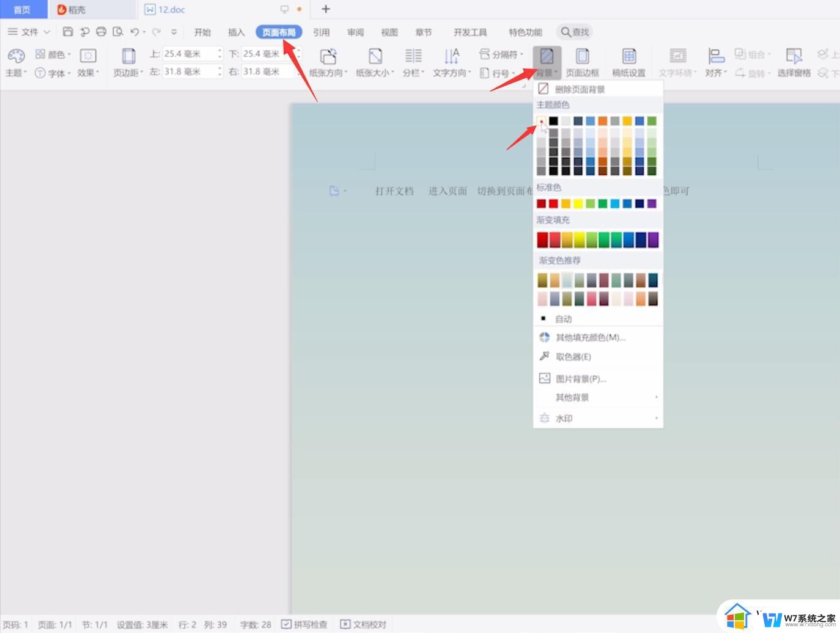Open the 开发工具 Developer tab
Screen dimensions: 840x633
point(470,32)
